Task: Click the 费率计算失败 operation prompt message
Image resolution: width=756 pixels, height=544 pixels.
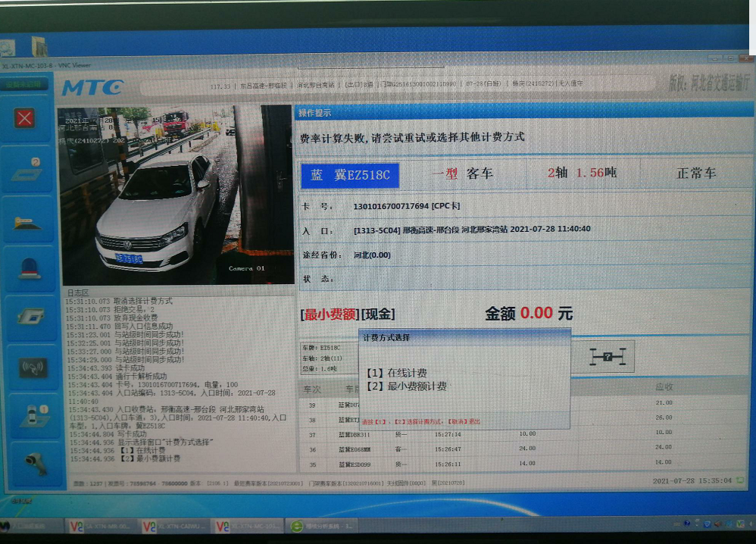Action: click(x=412, y=137)
